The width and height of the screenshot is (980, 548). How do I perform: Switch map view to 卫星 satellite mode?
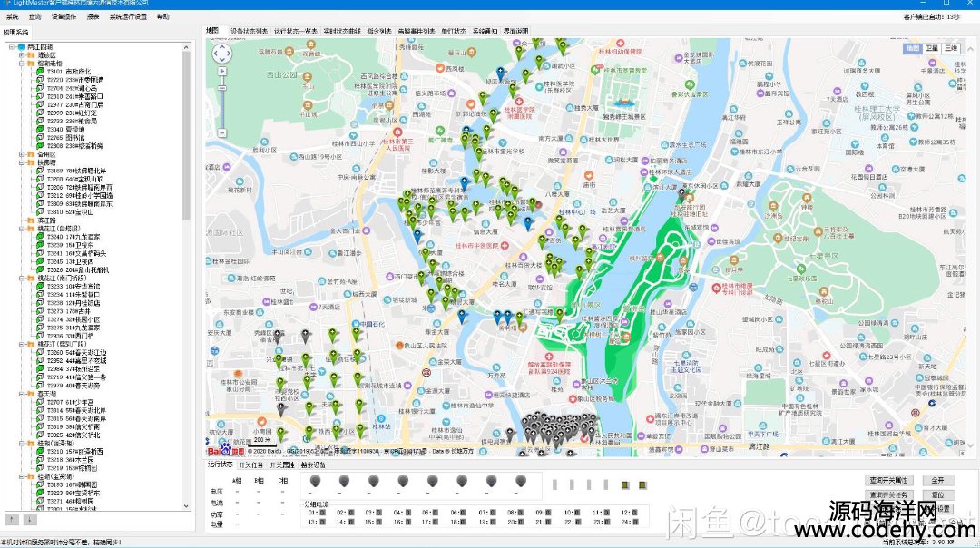tap(932, 48)
